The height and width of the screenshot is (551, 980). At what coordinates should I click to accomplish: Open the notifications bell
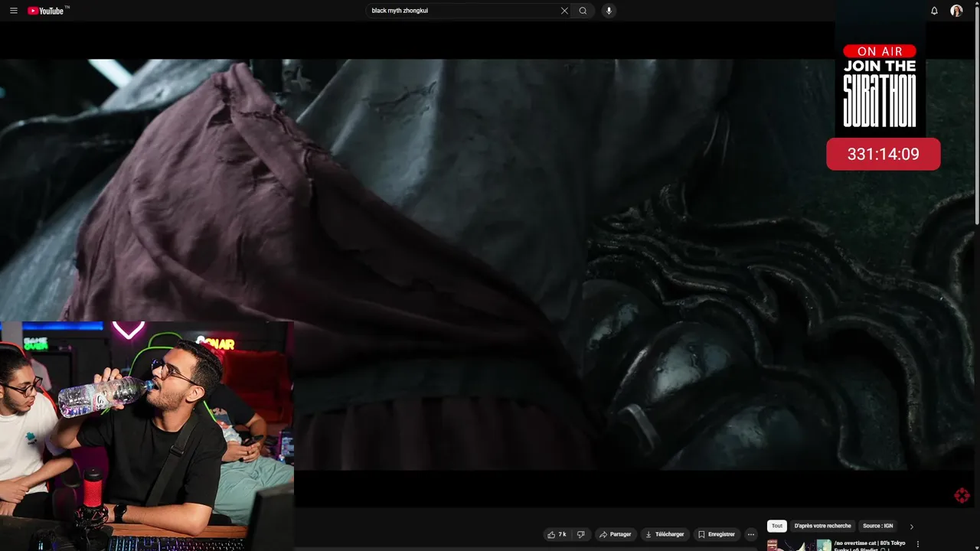click(x=934, y=11)
